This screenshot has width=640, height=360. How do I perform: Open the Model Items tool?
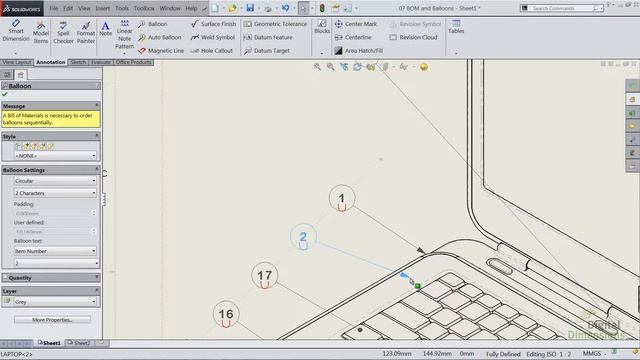pyautogui.click(x=40, y=32)
